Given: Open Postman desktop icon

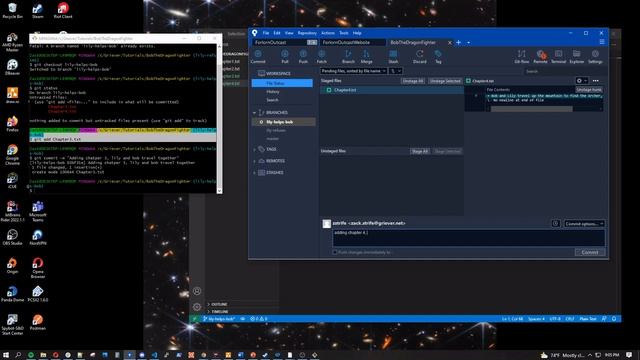Looking at the screenshot, I should pos(38,322).
